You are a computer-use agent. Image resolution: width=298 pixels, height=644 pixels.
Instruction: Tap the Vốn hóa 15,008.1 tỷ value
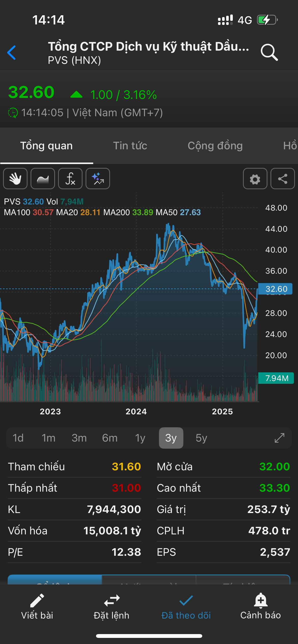(112, 531)
